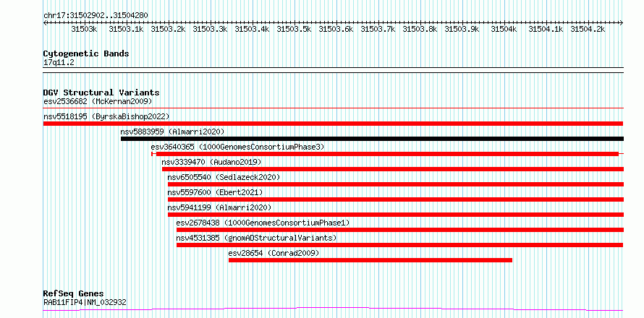This screenshot has width=644, height=318.
Task: Select the 17q11.2 band label
Action: (x=59, y=63)
